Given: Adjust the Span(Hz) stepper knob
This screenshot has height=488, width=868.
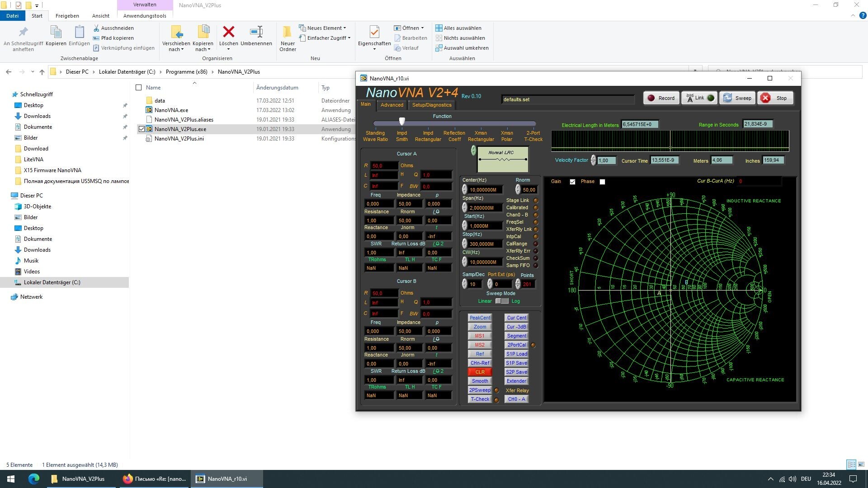Looking at the screenshot, I should [x=464, y=208].
